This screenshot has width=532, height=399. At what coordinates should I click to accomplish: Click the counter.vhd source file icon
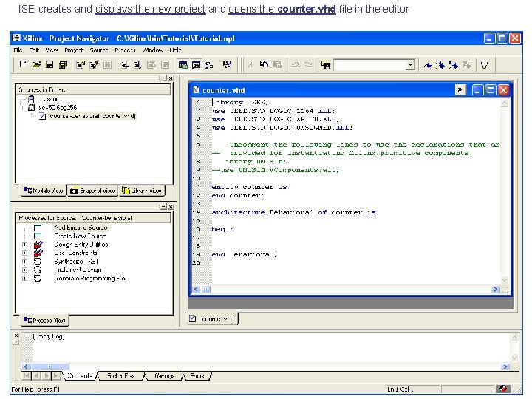point(42,116)
